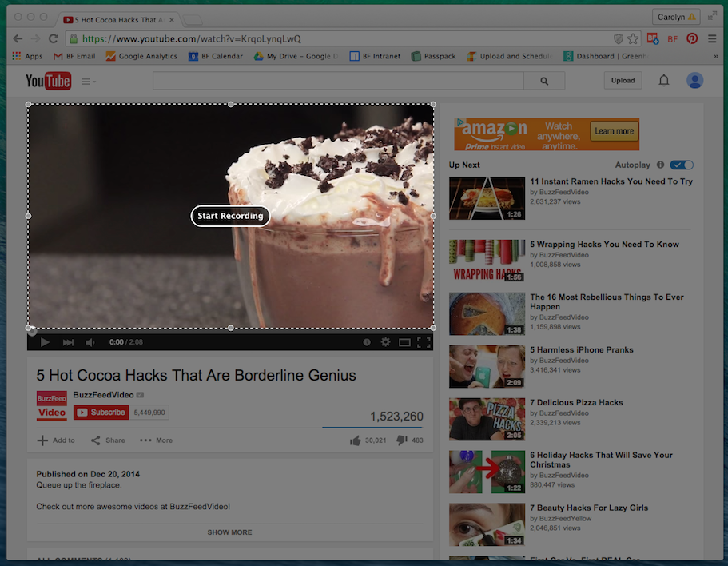The width and height of the screenshot is (728, 566).
Task: Mute the video volume
Action: (x=90, y=342)
